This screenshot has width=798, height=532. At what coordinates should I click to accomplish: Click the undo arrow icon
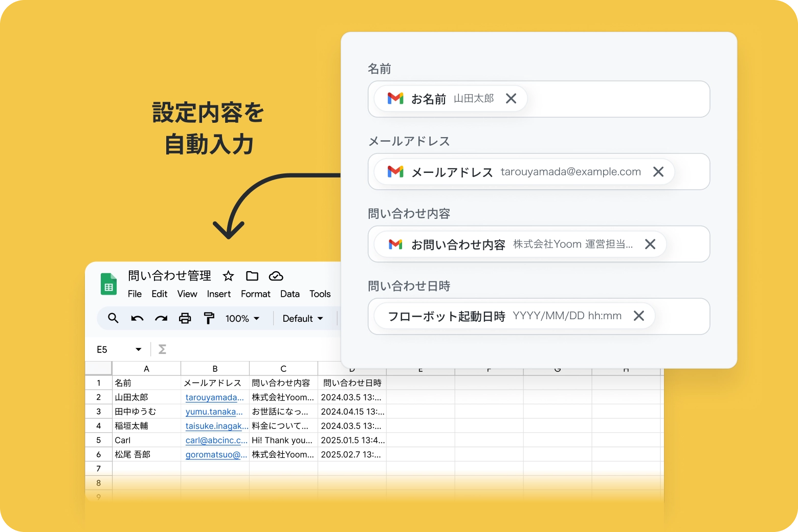(x=137, y=318)
